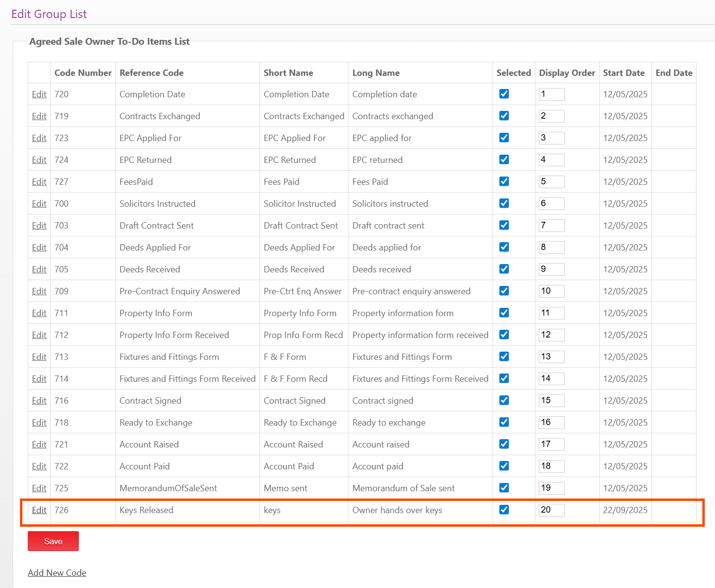This screenshot has height=588, width=715.
Task: Edit the Deeds Received entry
Action: [x=39, y=269]
